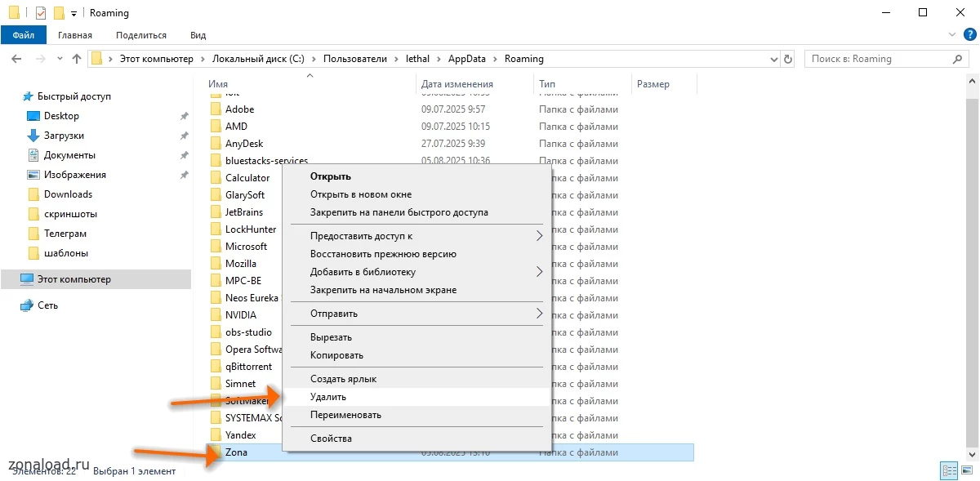Choose 'Закрепить на начальном экране'
Viewport: 980px width, 481px height.
pos(383,290)
